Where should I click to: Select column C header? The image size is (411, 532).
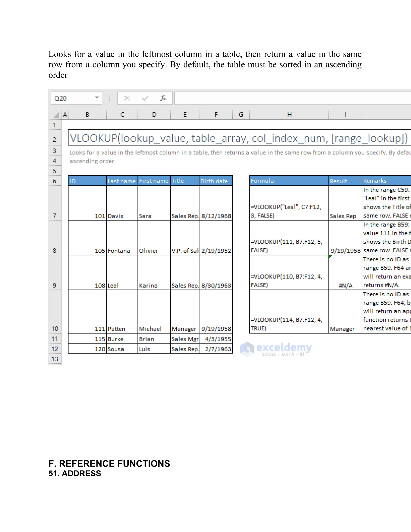(122, 114)
